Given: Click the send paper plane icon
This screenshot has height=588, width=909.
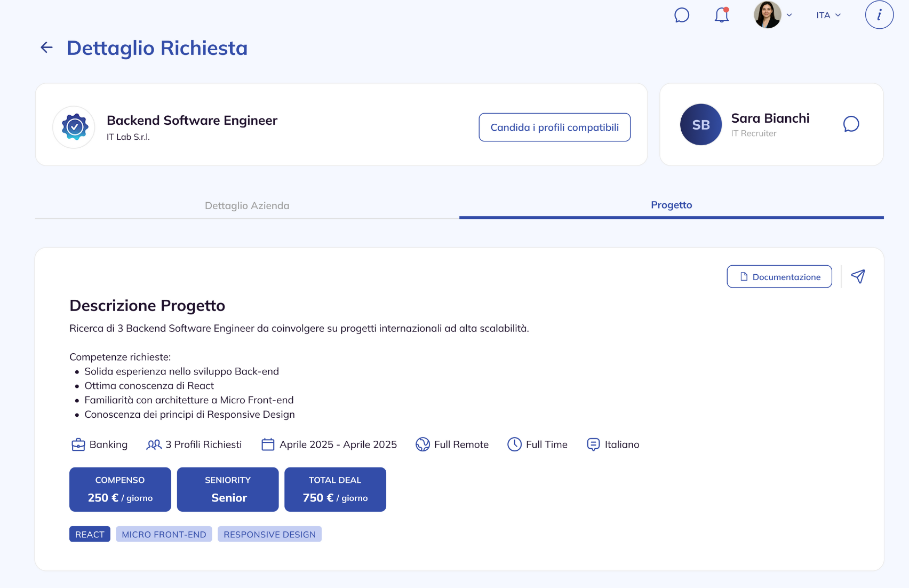Looking at the screenshot, I should [x=858, y=276].
